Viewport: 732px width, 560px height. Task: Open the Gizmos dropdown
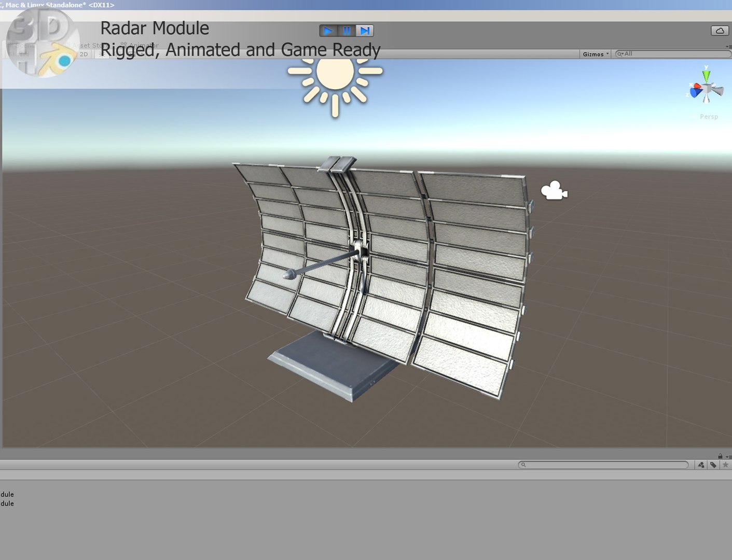pos(595,54)
